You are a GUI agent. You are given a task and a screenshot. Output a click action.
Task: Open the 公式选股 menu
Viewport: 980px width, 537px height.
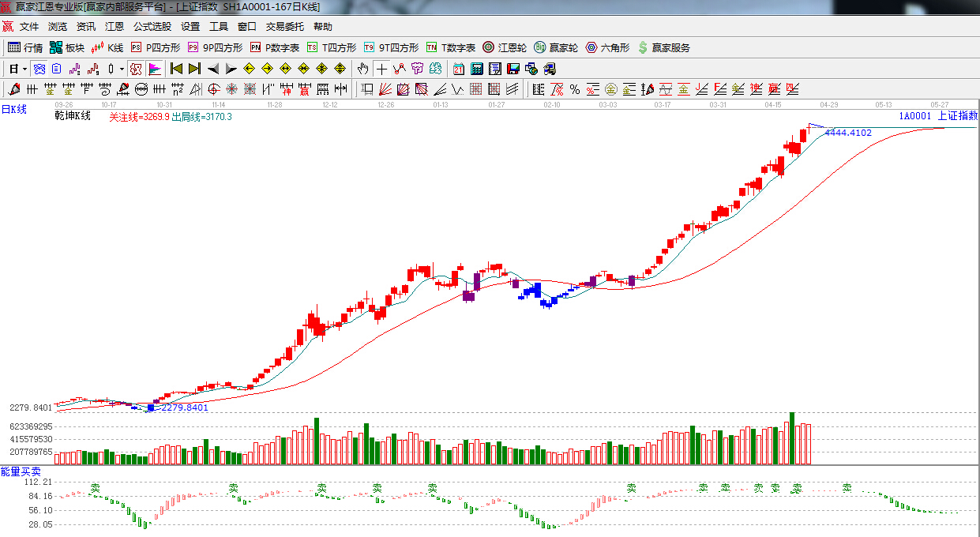tap(152, 27)
